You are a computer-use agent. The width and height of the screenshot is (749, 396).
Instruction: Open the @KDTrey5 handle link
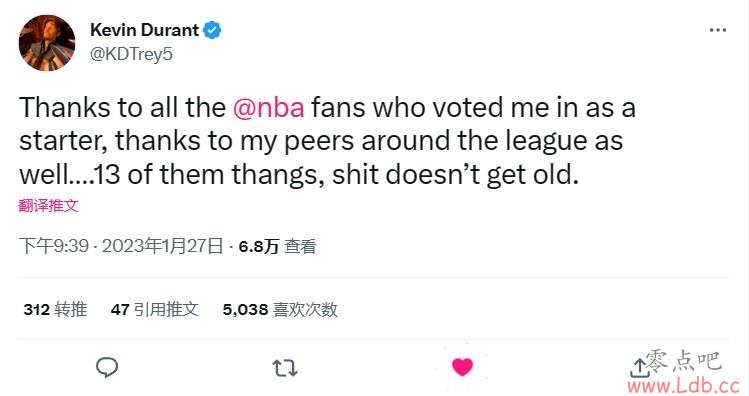point(131,54)
